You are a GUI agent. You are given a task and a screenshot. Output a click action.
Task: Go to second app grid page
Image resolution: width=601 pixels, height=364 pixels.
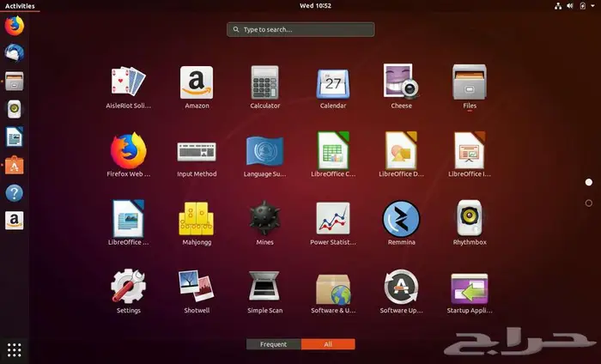588,203
